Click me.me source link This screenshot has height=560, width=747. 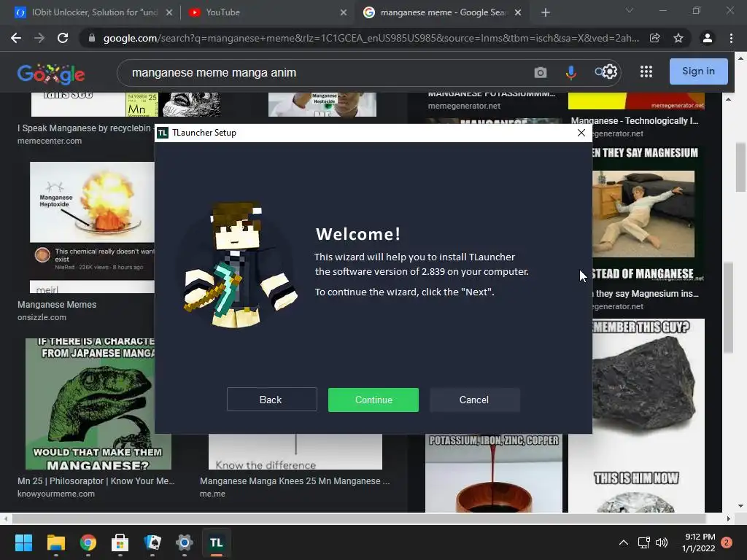[x=212, y=494]
